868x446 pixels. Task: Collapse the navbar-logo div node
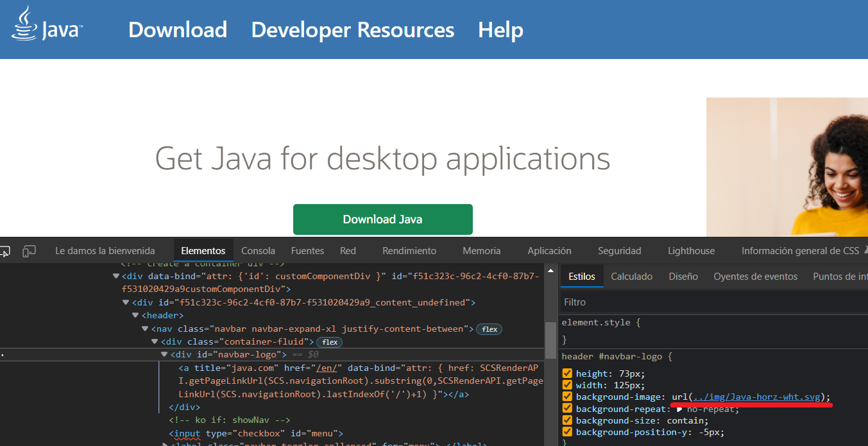click(x=165, y=355)
